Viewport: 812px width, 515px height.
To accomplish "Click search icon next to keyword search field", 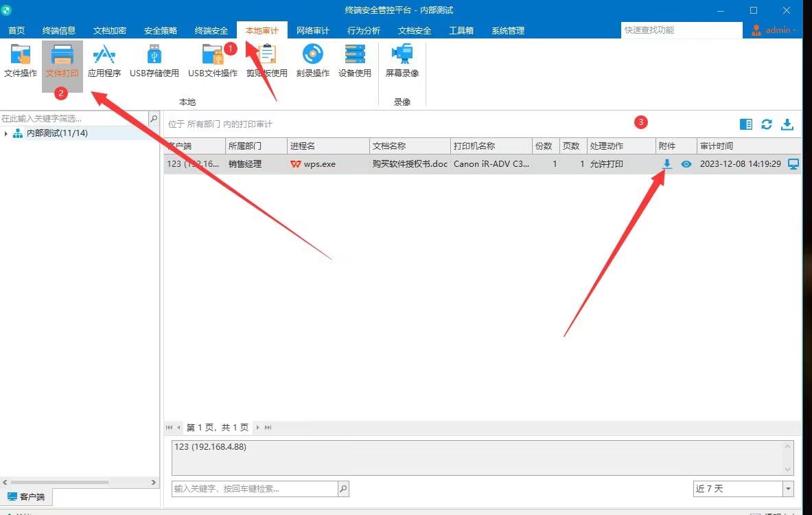I will coord(343,489).
